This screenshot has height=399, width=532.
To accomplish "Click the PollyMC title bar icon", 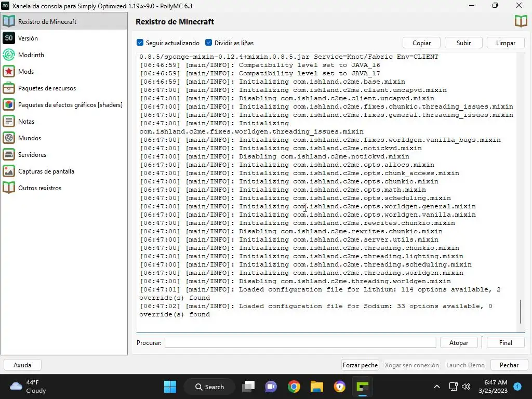I will pyautogui.click(x=5, y=6).
